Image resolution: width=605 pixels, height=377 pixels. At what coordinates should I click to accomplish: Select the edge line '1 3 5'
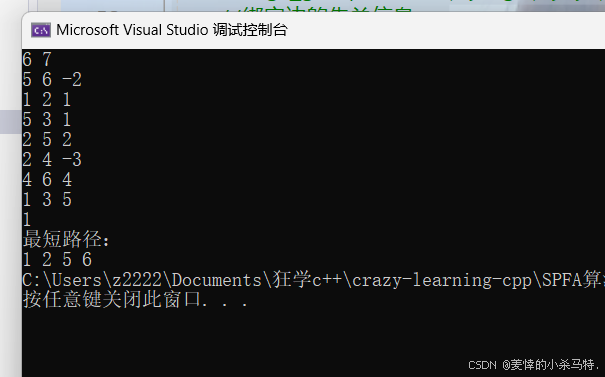click(x=47, y=200)
